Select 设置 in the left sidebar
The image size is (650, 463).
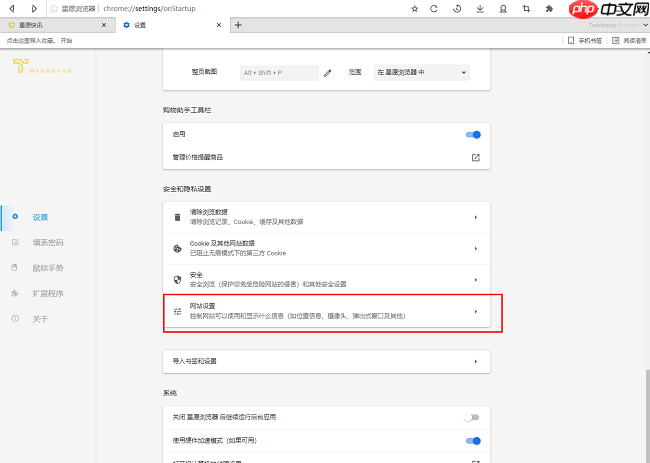pos(40,217)
